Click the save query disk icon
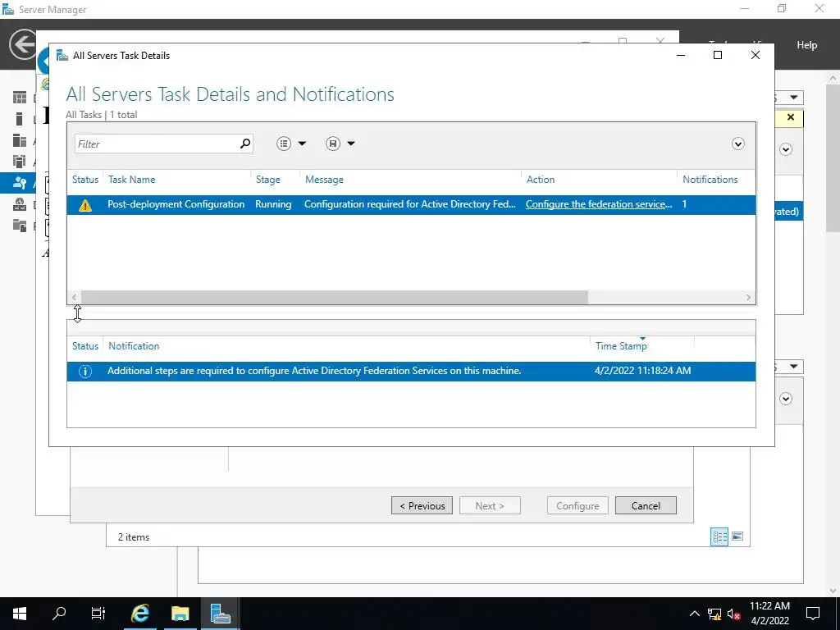 (x=333, y=144)
